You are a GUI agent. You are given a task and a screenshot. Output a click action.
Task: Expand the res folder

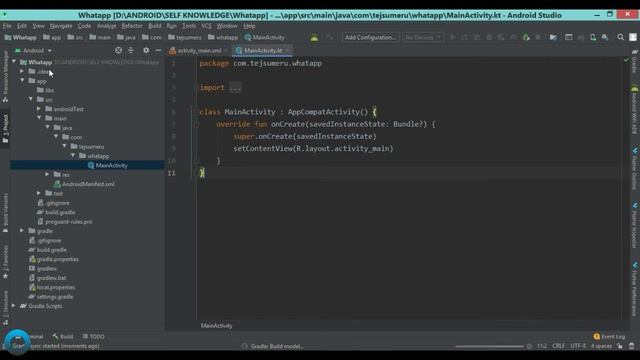48,175
